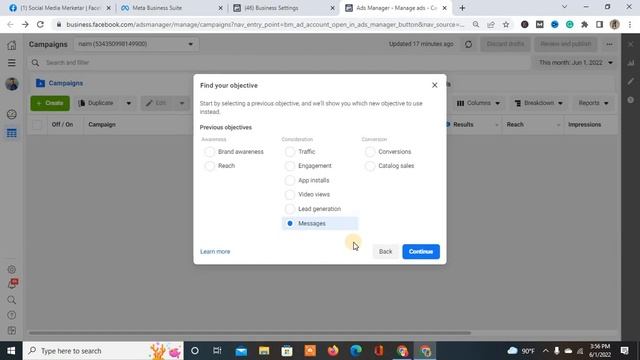
Task: Click the refresh icon near Updated timestamp
Action: [x=468, y=44]
